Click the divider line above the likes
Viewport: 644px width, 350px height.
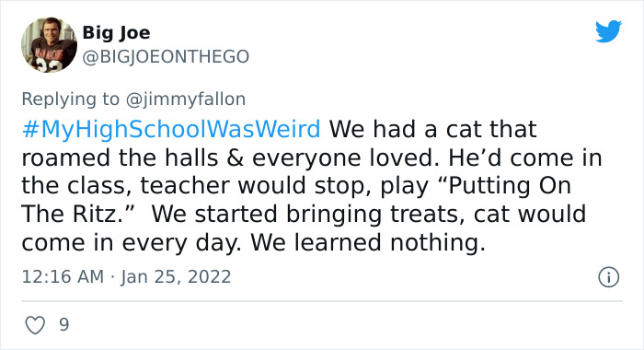(x=322, y=301)
